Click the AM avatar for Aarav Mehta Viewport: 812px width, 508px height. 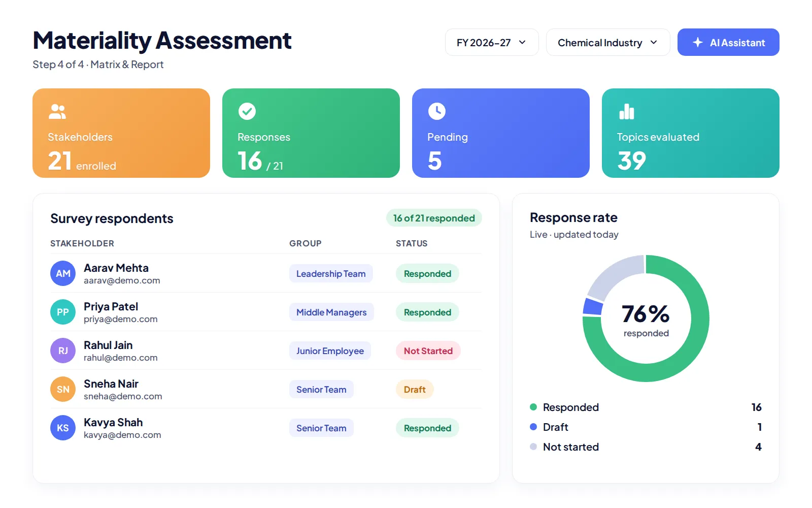point(63,273)
